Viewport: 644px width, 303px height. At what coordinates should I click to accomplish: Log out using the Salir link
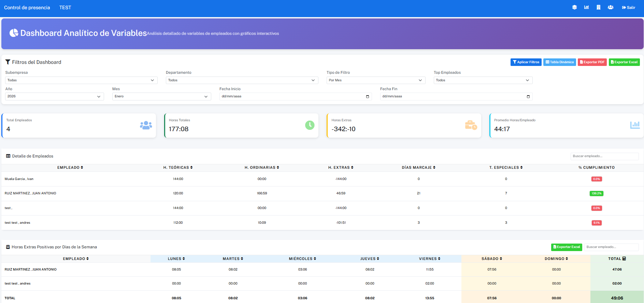[628, 8]
